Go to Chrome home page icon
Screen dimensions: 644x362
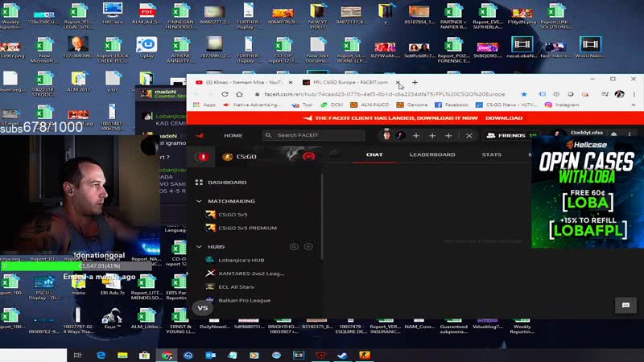point(239,94)
